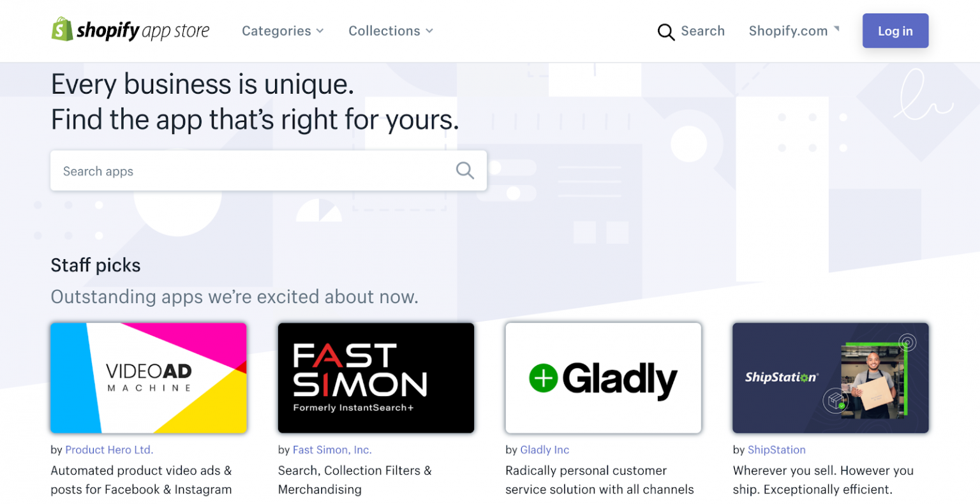
Task: Open the Gladly Inc developer link
Action: [x=544, y=450]
